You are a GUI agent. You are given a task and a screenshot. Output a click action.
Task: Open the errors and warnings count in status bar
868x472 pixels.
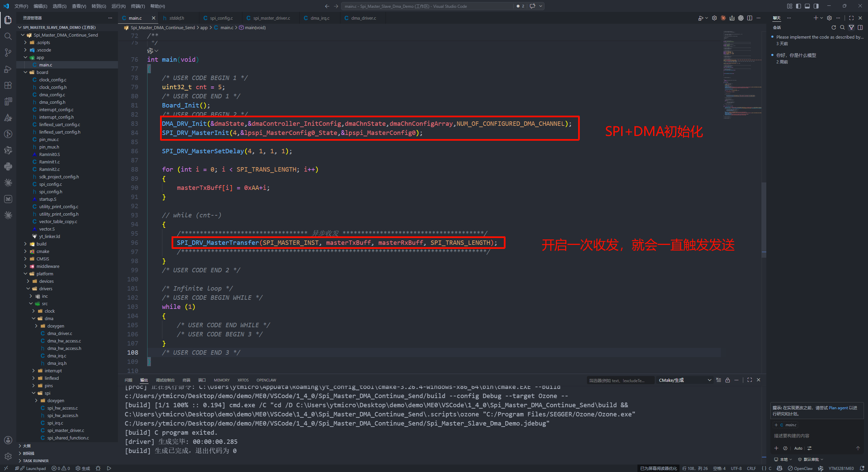pos(61,468)
